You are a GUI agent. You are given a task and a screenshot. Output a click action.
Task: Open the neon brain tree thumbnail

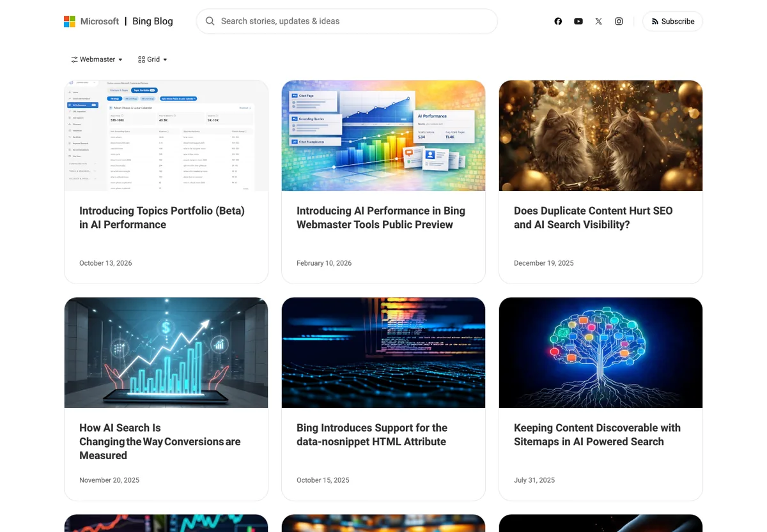coord(601,353)
